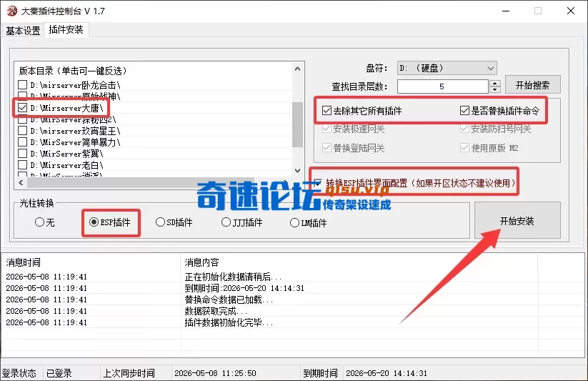Minimize the 大秦插件控制台 window
588x381 pixels.
(x=506, y=11)
